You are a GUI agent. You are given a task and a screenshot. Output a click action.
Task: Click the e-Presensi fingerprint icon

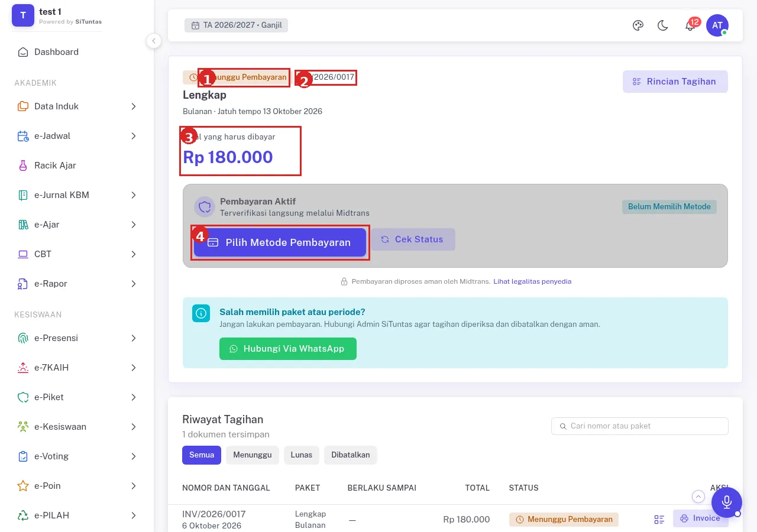tap(23, 338)
